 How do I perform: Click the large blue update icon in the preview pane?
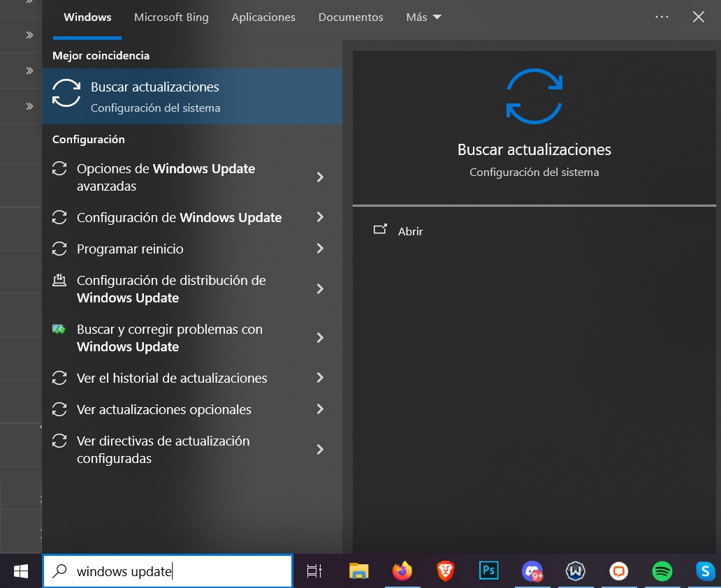pos(534,96)
